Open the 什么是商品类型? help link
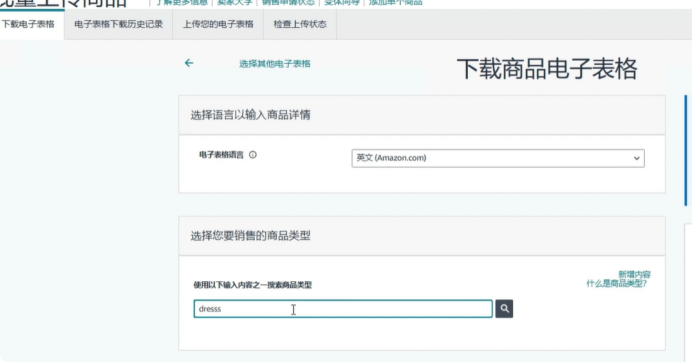The width and height of the screenshot is (692, 363). tap(616, 283)
